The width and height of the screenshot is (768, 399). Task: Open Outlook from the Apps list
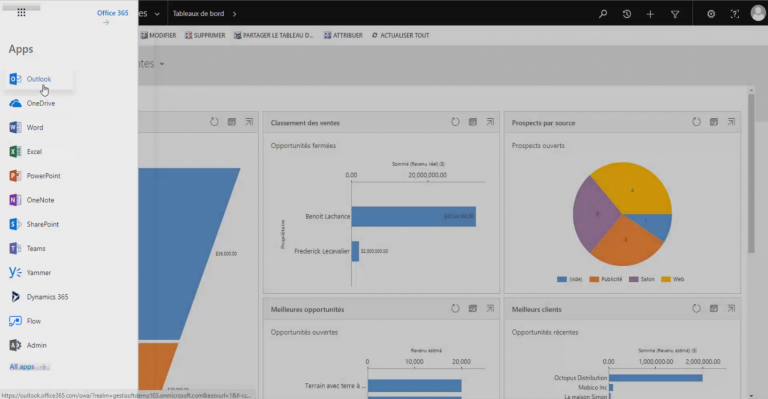(39, 79)
